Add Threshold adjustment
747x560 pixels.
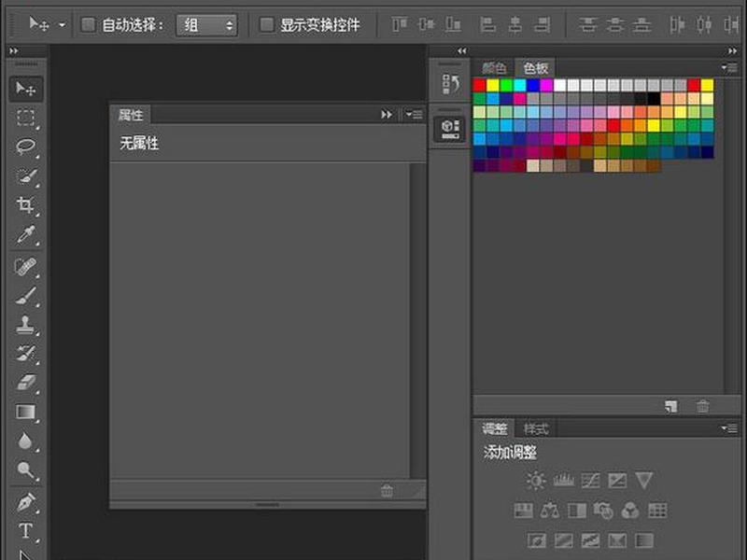tap(590, 540)
